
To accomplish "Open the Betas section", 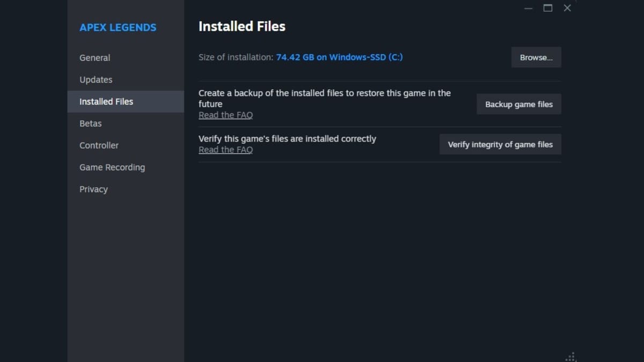I will point(90,123).
